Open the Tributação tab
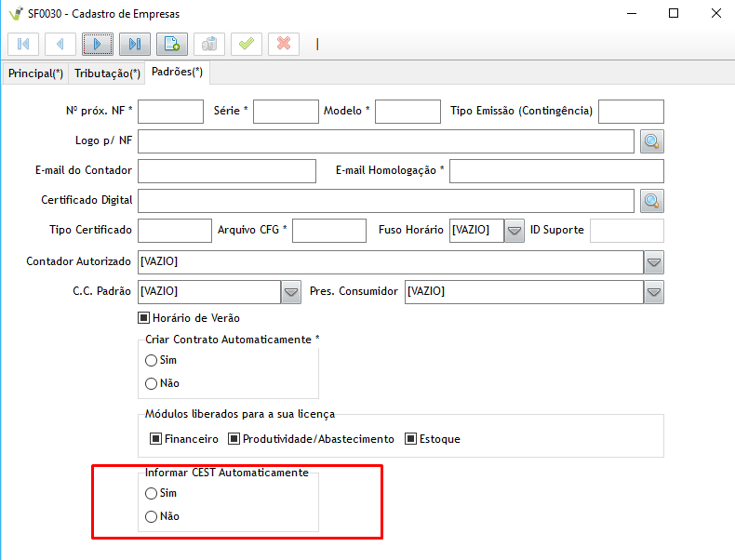The height and width of the screenshot is (560, 735). click(x=107, y=73)
